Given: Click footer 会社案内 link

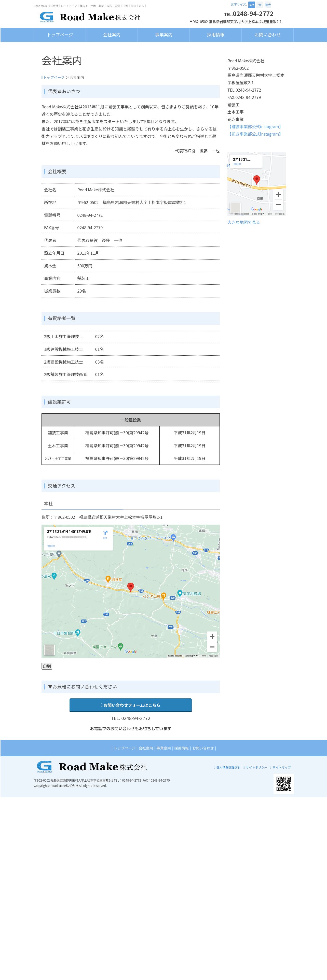Looking at the screenshot, I should 146,748.
